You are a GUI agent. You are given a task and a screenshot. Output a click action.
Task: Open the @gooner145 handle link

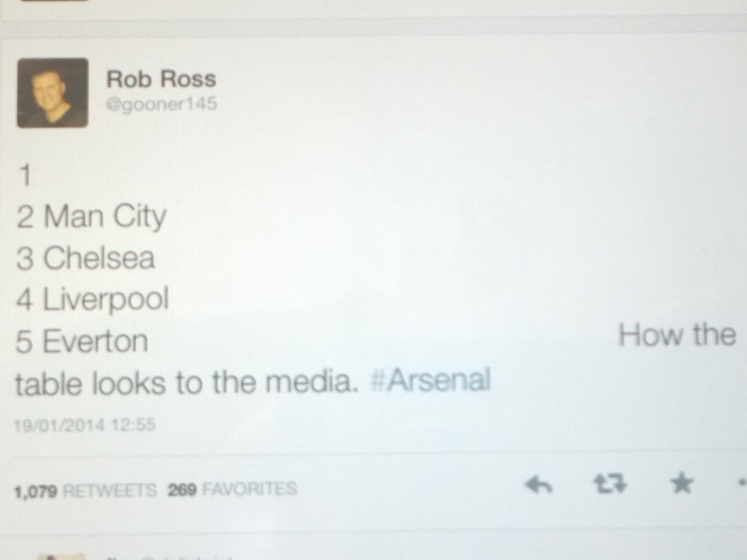click(x=161, y=104)
